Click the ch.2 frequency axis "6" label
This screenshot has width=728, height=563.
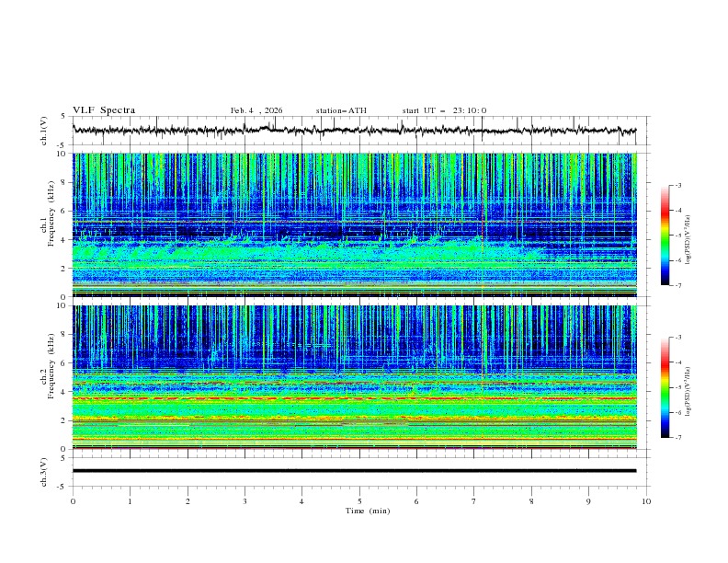coord(64,363)
